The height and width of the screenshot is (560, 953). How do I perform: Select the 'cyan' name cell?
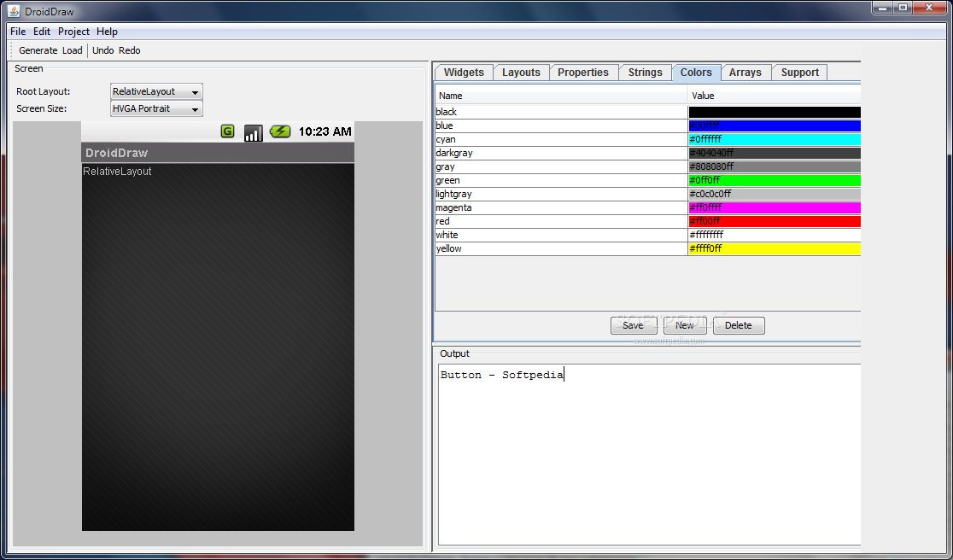(x=561, y=139)
